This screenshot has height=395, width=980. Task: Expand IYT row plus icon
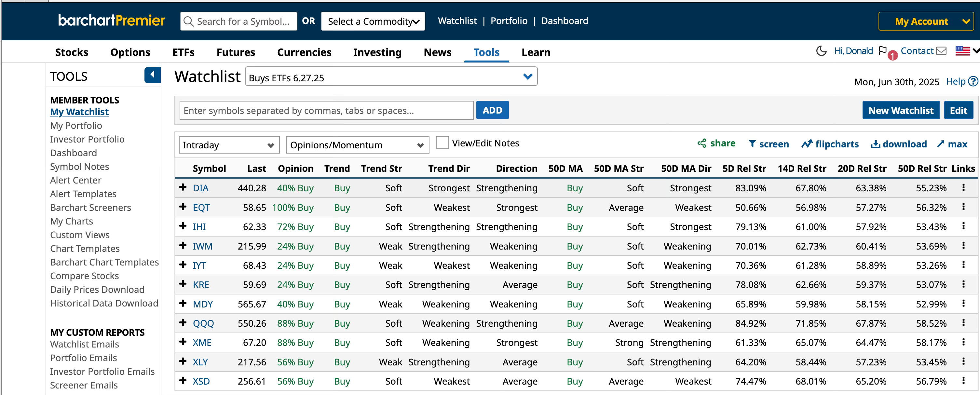(x=183, y=265)
